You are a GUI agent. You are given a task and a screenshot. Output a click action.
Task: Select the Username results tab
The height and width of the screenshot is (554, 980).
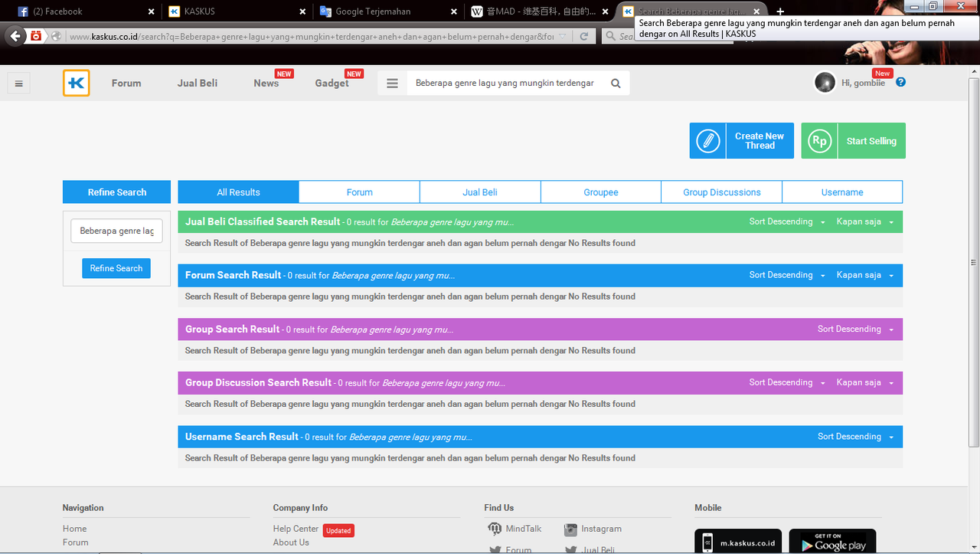click(842, 192)
